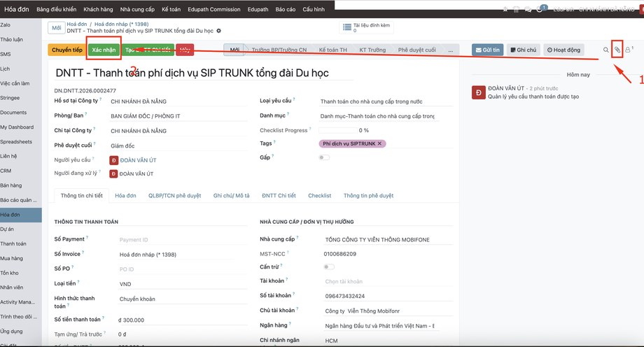This screenshot has height=347, width=644.
Task: Open the Kế toán menu
Action: pyautogui.click(x=171, y=9)
